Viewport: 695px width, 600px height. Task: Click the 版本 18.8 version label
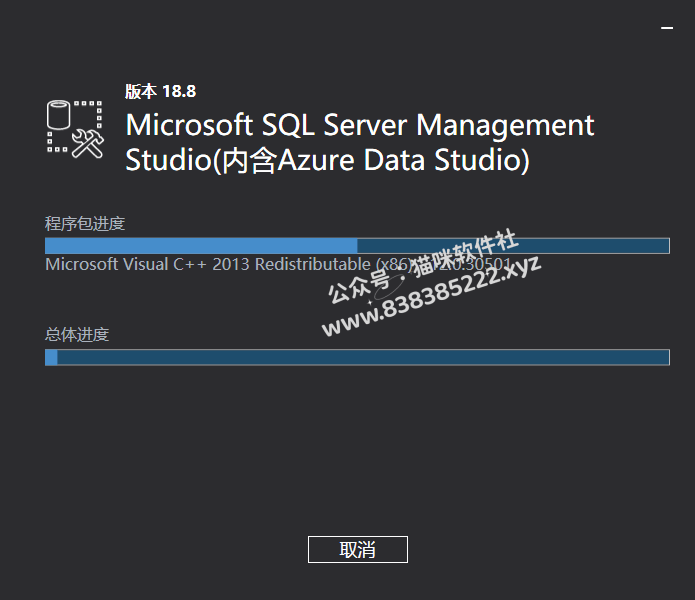click(x=160, y=91)
